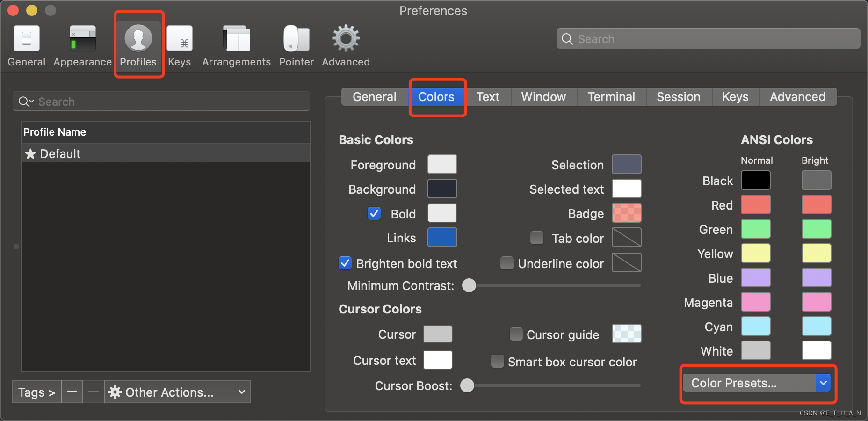Open the Other Actions dropdown
868x421 pixels.
pyautogui.click(x=177, y=392)
